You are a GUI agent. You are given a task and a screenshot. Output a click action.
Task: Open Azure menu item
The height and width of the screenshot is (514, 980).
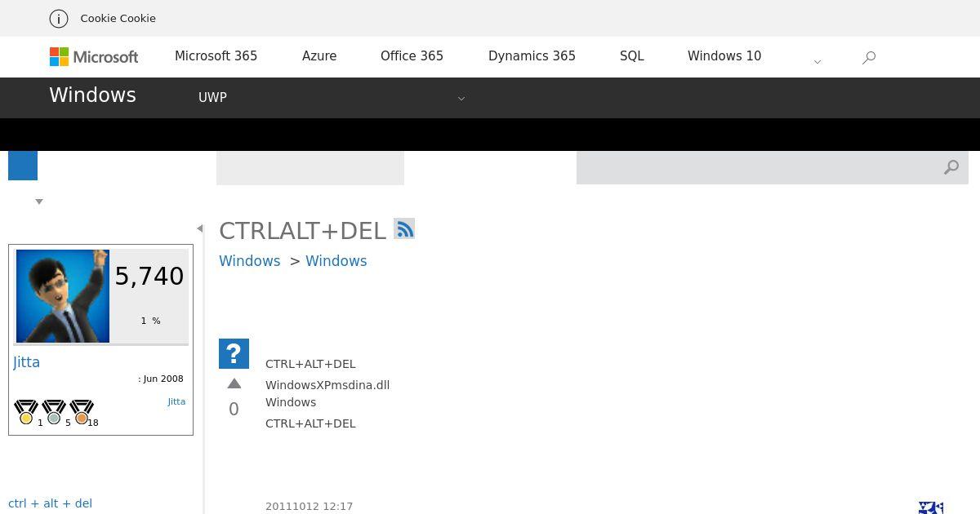click(x=319, y=56)
